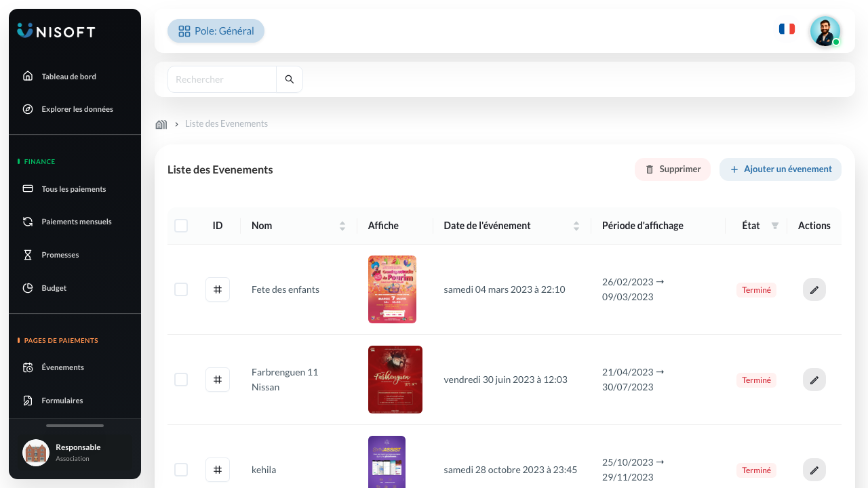Click Liste des Evenements breadcrumb link
The height and width of the screenshot is (488, 868).
(x=226, y=123)
